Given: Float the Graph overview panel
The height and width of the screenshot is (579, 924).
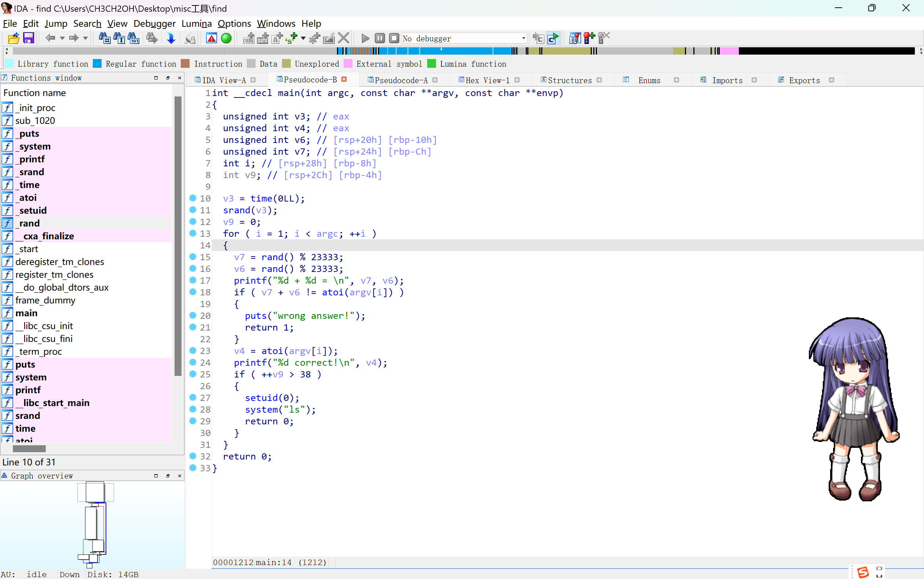Looking at the screenshot, I should [168, 476].
